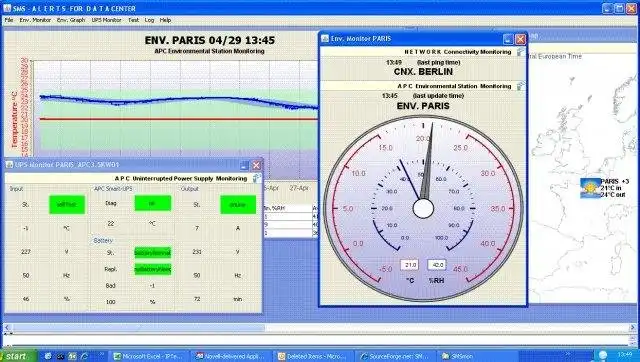This screenshot has height=362, width=640.
Task: Click the '°C' label under the gauge
Action: [410, 280]
